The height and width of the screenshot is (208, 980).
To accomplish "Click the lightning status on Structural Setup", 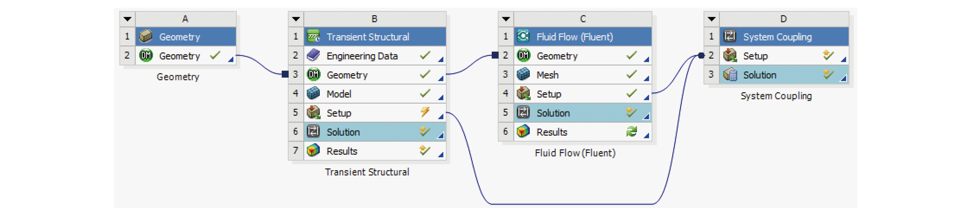I will point(425,112).
